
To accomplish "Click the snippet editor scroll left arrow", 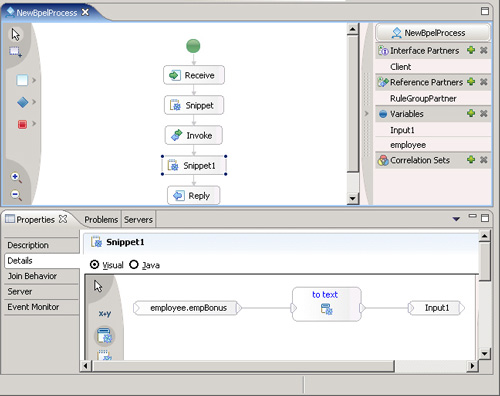I will pos(85,366).
